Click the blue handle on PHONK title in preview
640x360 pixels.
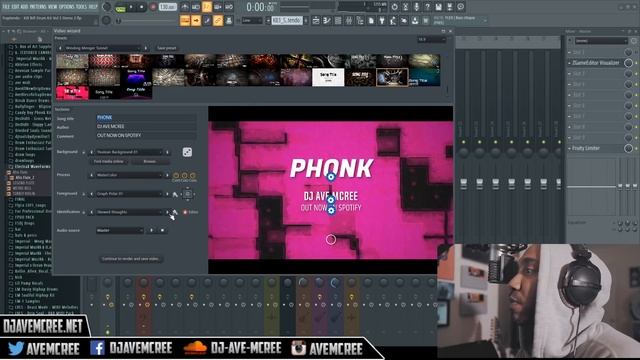(331, 177)
